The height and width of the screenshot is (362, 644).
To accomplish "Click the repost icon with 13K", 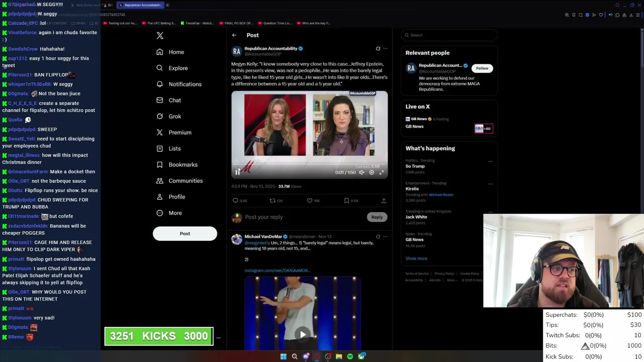I will (276, 201).
